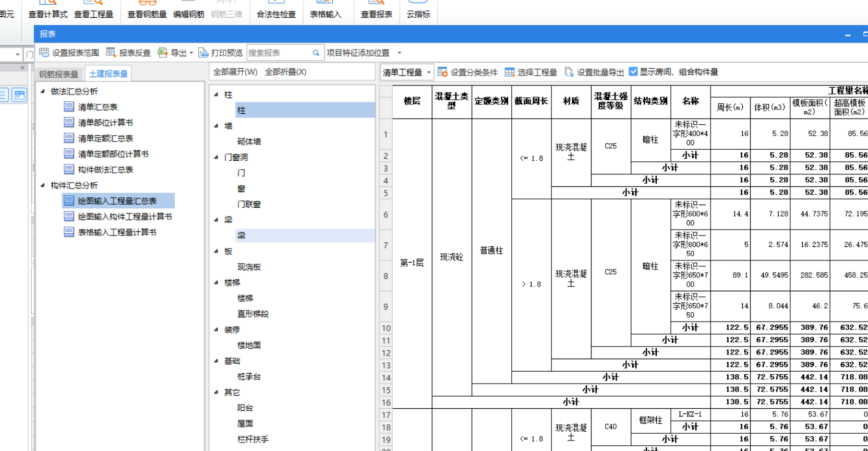868x451 pixels.
Task: Open the 构件做法汇总表 report icon
Action: tap(69, 169)
